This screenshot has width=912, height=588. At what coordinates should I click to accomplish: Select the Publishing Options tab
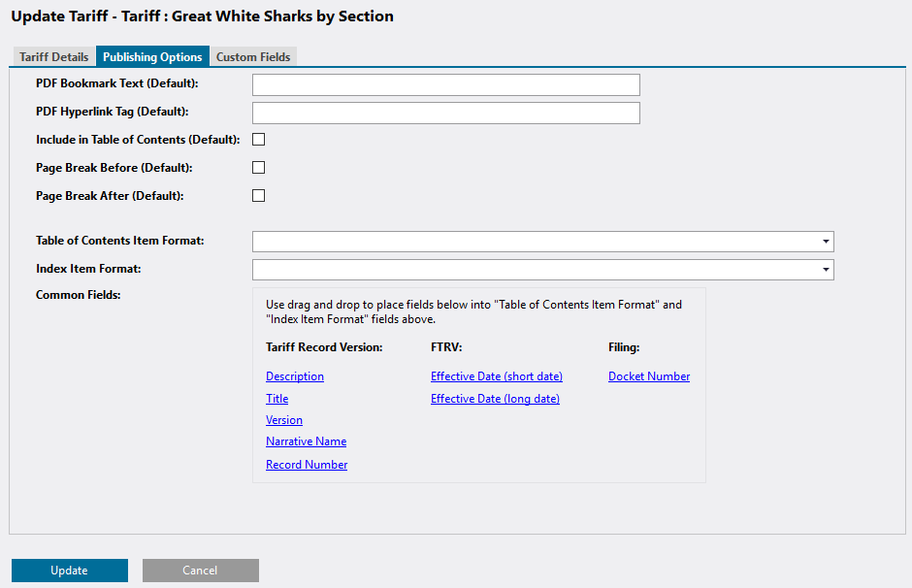coord(152,56)
